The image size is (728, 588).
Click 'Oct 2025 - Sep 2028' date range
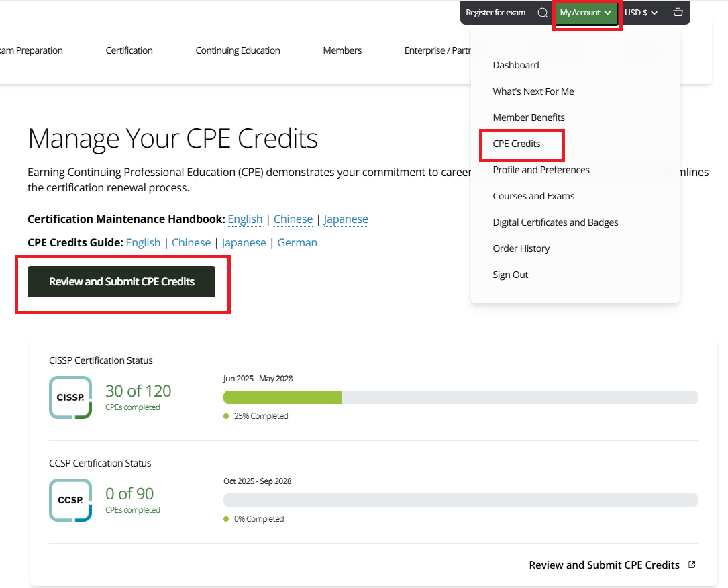(257, 481)
